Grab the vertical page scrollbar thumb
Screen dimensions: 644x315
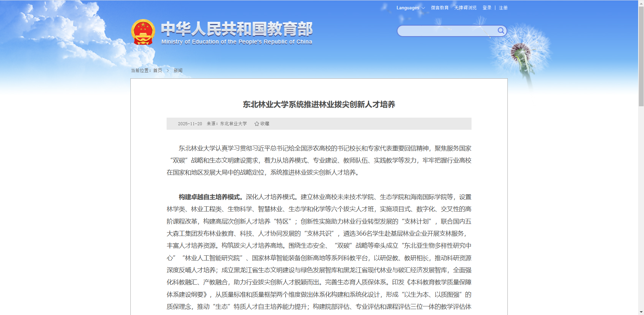[x=641, y=55]
